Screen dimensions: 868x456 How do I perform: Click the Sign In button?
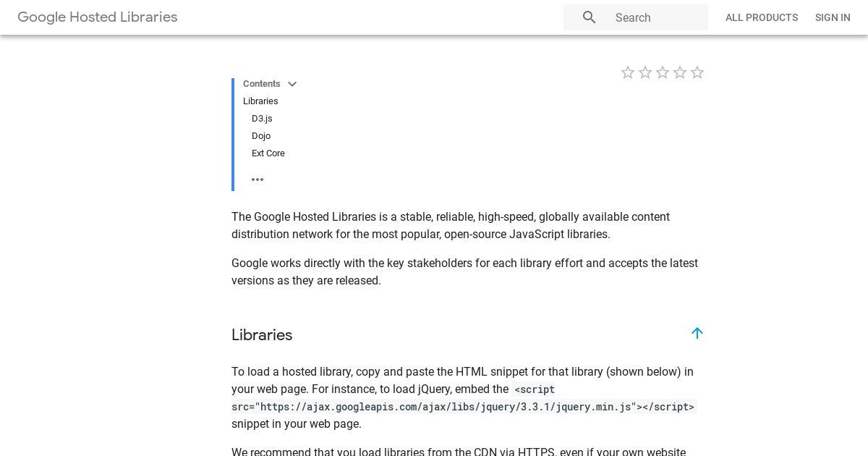833,17
